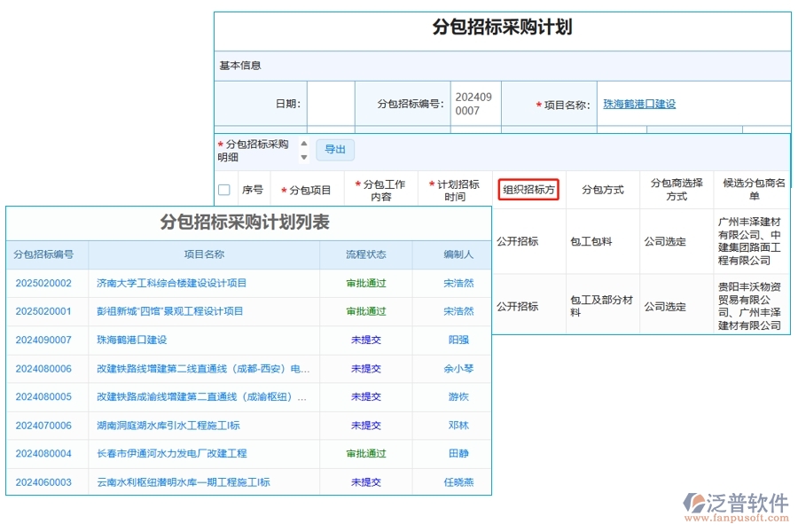798x532 pixels.
Task: Click the 分包招标编号 field showing 2024090007
Action: (476, 104)
